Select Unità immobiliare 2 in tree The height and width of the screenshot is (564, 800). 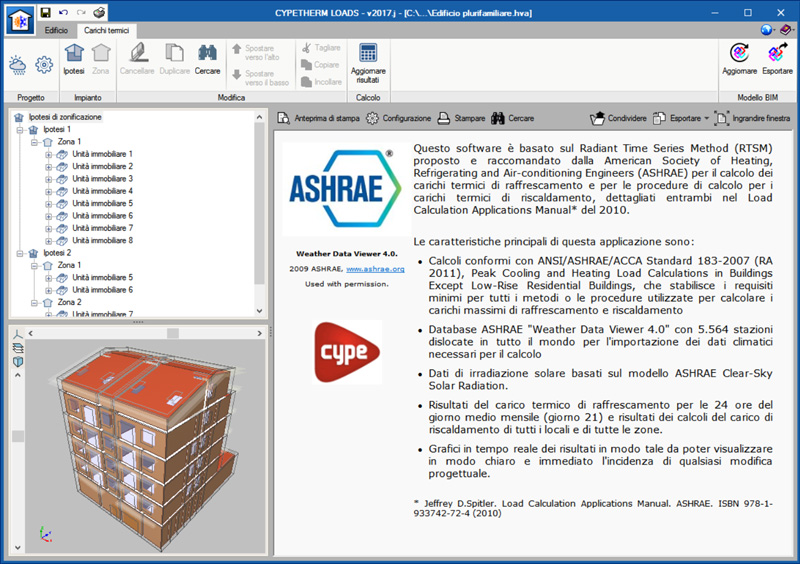(103, 166)
